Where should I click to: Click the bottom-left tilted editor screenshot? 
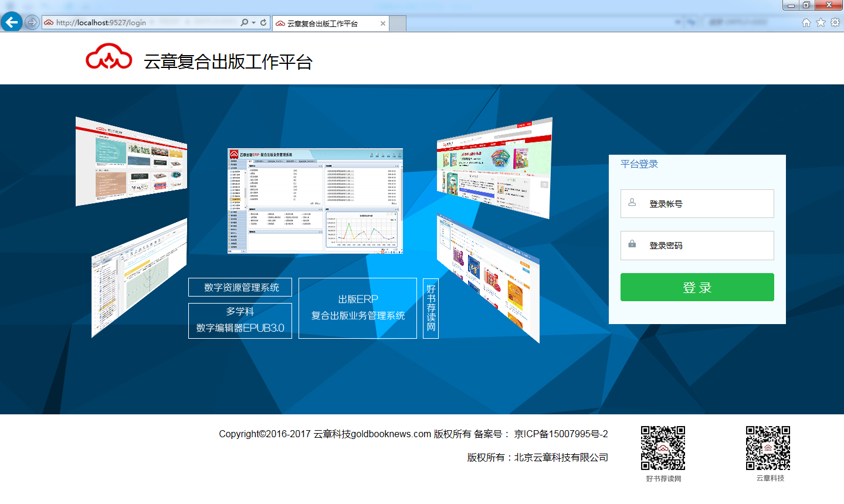coord(140,278)
